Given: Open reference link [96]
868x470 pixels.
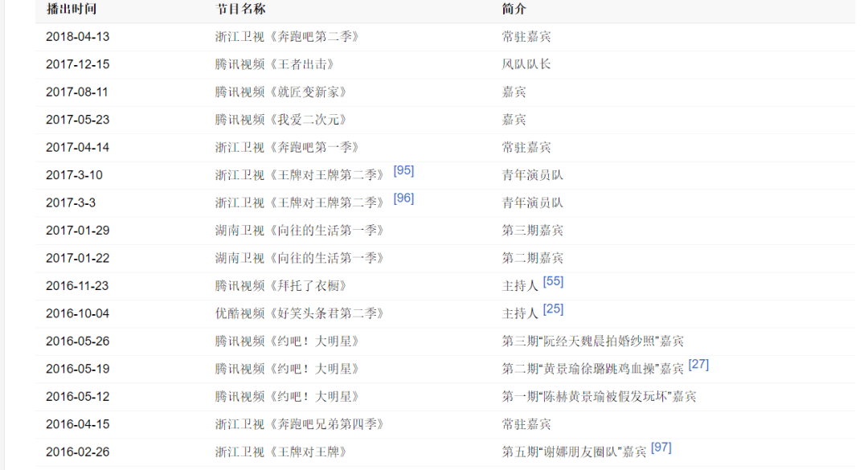Looking at the screenshot, I should coord(403,198).
